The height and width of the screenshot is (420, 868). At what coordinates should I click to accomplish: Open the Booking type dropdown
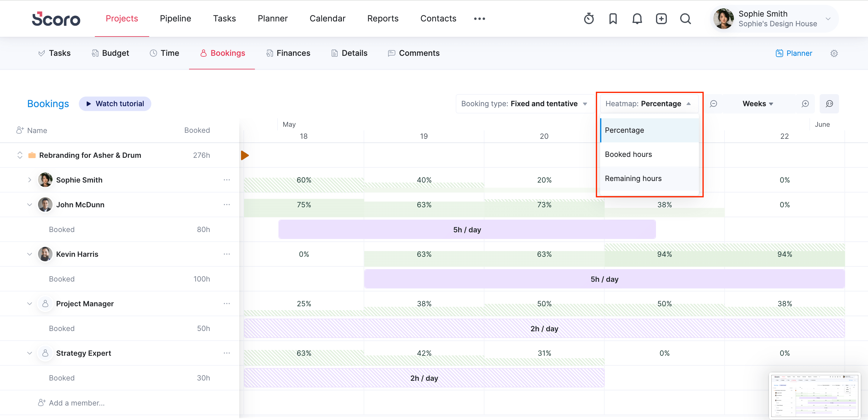point(525,104)
